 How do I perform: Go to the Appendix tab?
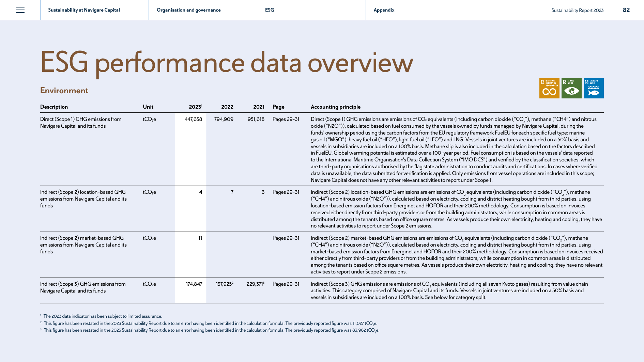pos(384,10)
